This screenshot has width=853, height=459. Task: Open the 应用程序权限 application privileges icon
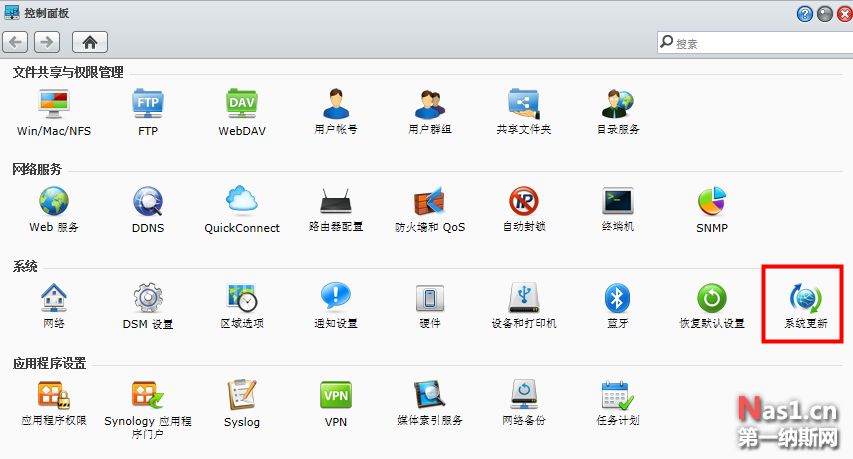point(54,395)
